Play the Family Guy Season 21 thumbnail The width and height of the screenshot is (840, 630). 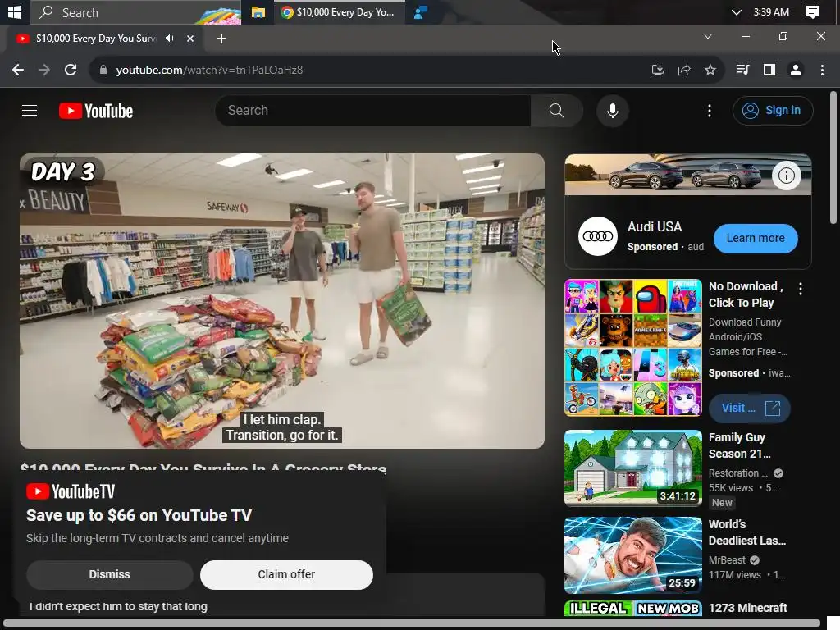coord(633,468)
